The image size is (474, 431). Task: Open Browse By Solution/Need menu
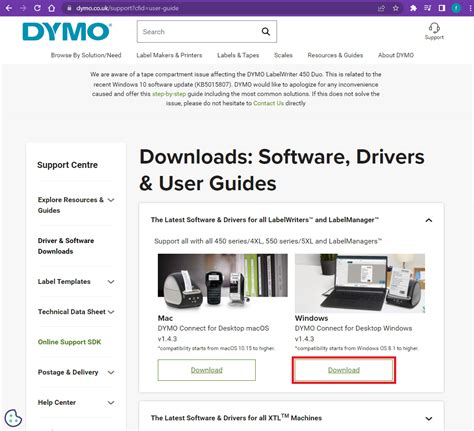(x=86, y=55)
